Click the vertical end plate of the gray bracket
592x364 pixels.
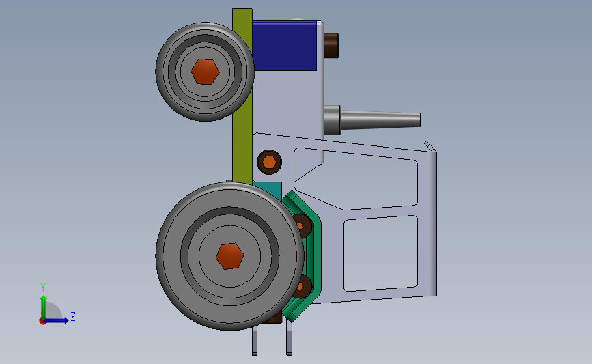pos(433,223)
